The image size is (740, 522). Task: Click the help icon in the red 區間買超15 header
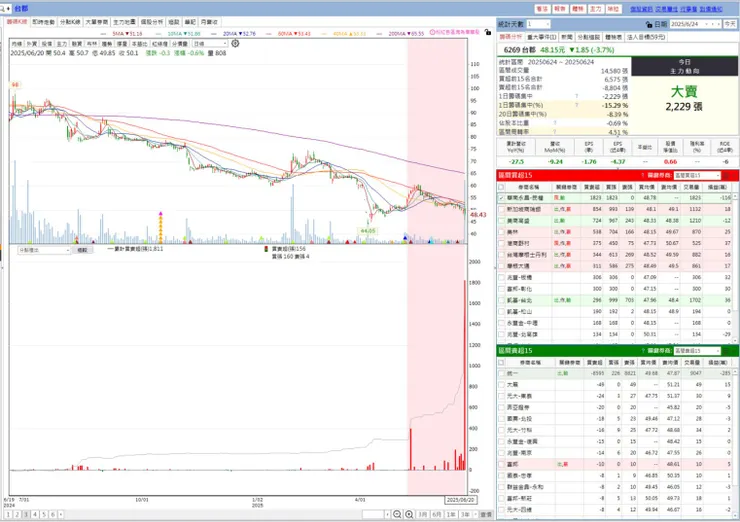click(643, 176)
